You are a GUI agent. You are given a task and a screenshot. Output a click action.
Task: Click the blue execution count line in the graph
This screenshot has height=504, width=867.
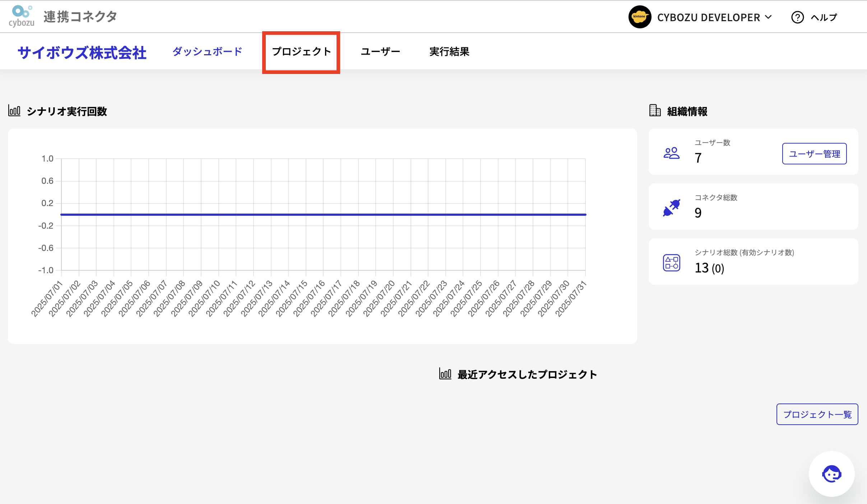[323, 214]
